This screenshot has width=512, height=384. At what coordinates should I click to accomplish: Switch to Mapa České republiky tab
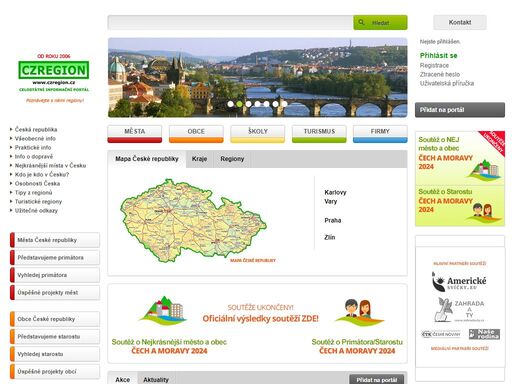click(x=147, y=159)
